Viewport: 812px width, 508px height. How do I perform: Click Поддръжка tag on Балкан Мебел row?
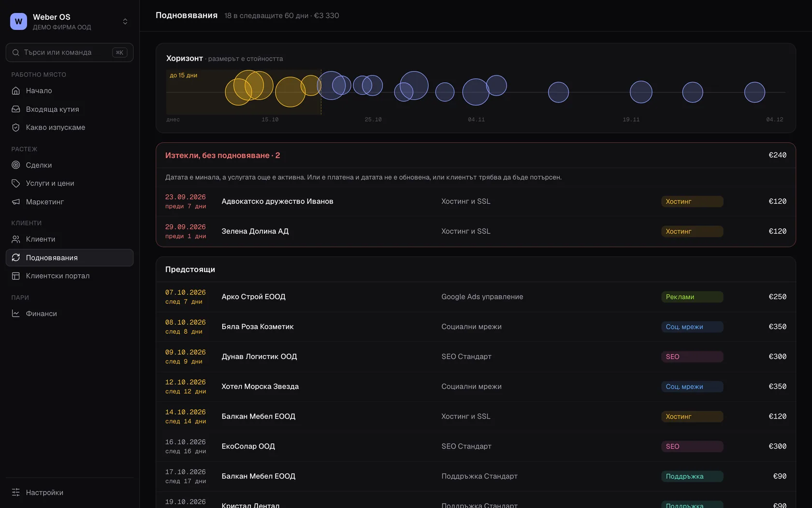[x=692, y=476]
